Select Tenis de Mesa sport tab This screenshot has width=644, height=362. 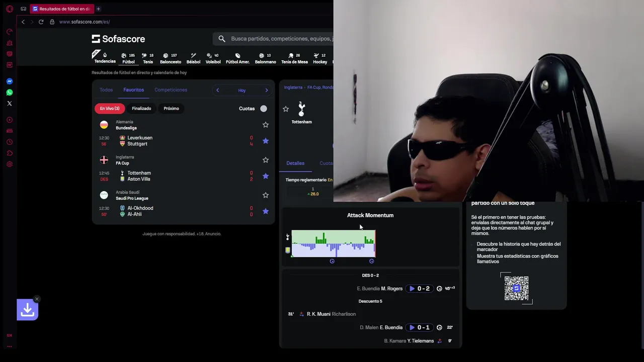coord(294,58)
